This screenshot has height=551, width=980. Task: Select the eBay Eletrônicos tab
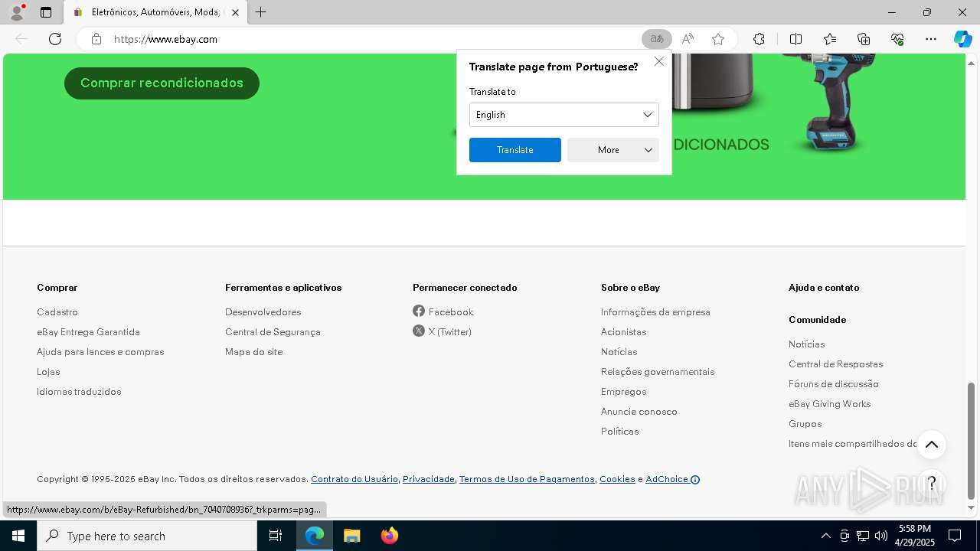click(x=154, y=12)
